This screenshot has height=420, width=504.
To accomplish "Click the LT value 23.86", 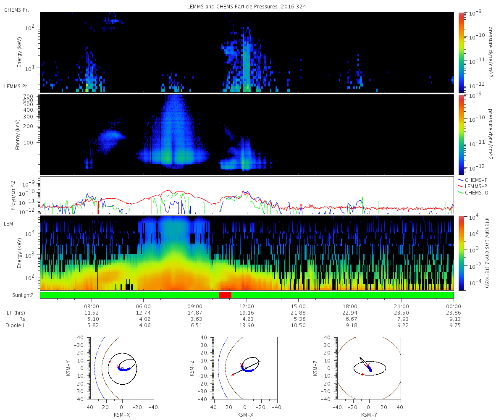I will (x=454, y=313).
